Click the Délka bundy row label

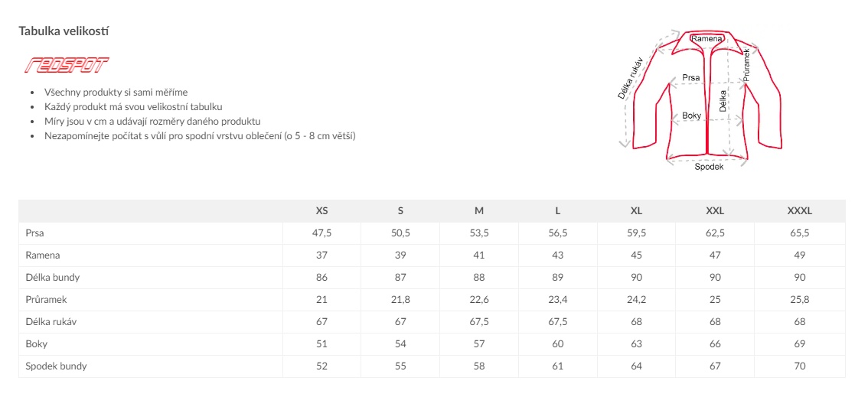(53, 278)
